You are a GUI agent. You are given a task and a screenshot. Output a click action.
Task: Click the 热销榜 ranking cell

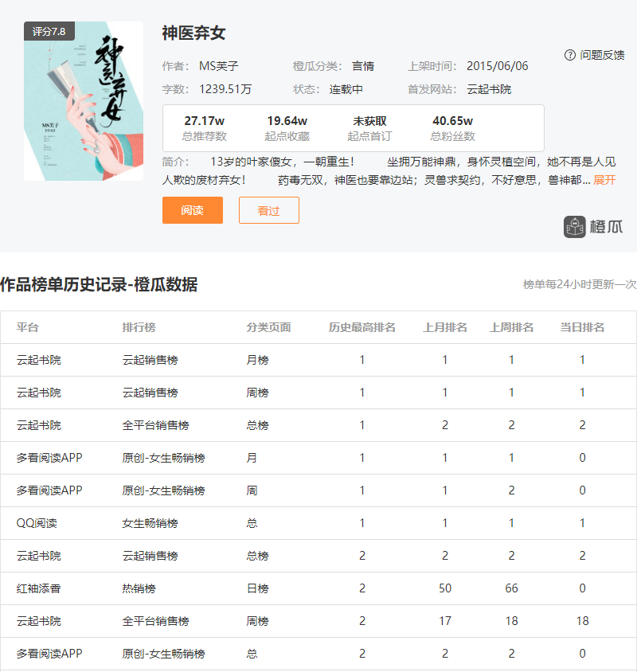(x=139, y=588)
